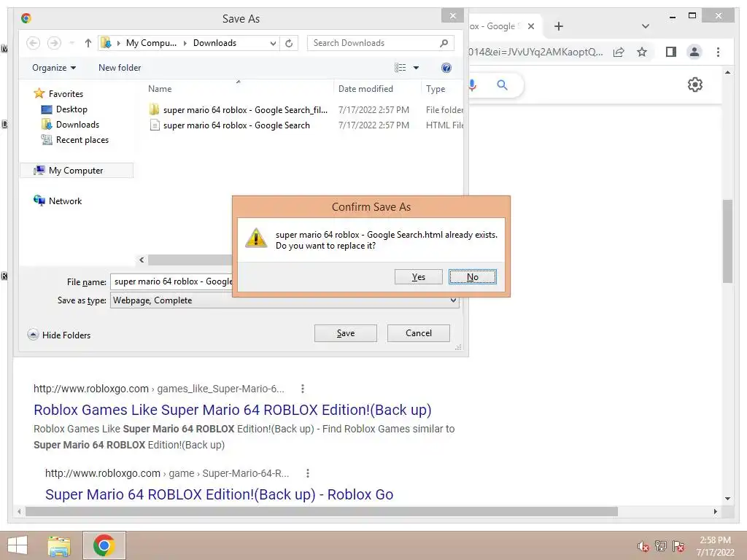Go up one folder level
Image resolution: width=747 pixels, height=560 pixels.
[x=88, y=43]
